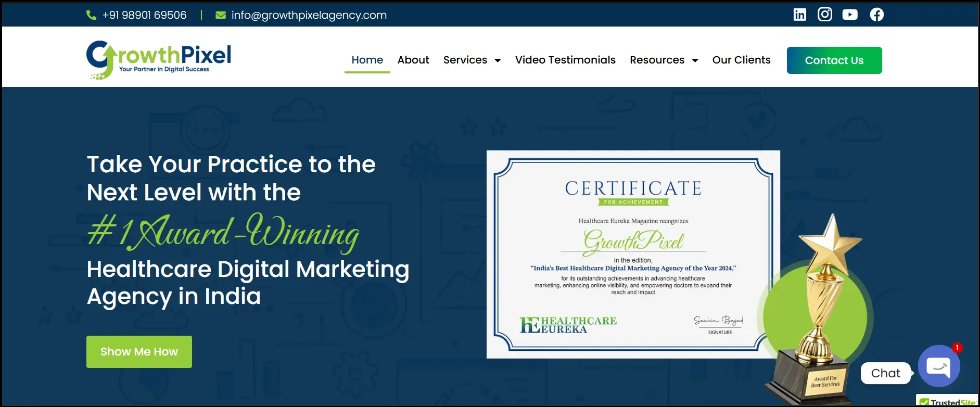Click 'Take Your Practice to the' heading
The height and width of the screenshot is (407, 980).
coord(231,164)
